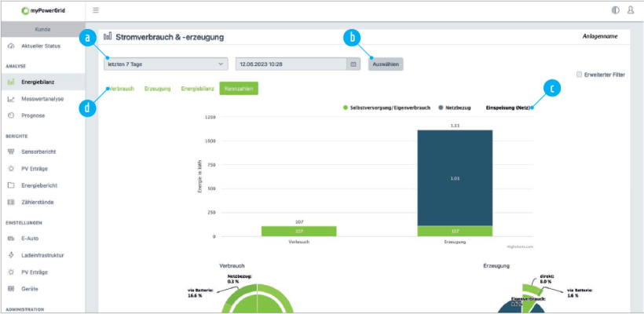Open the Messwertanalyse sidebar entry

click(43, 99)
